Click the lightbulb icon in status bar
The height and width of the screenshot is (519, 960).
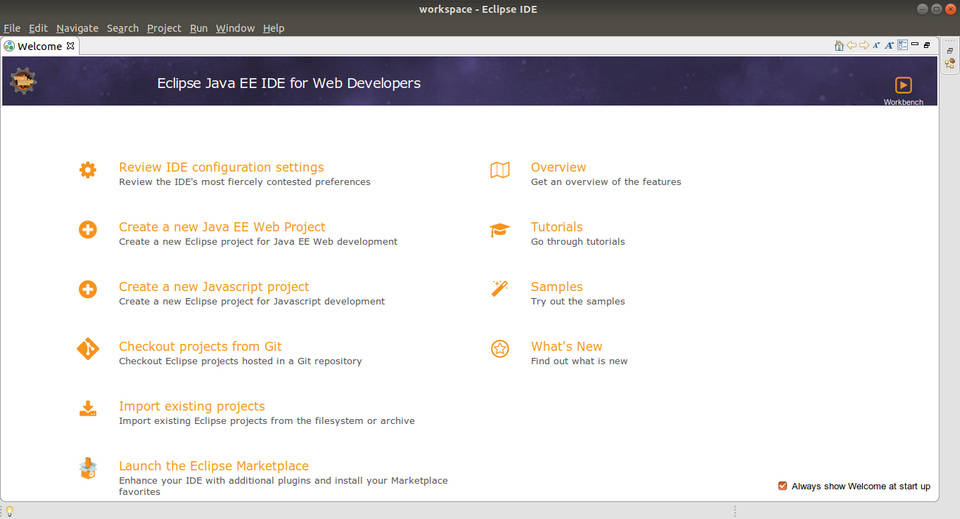[10, 511]
